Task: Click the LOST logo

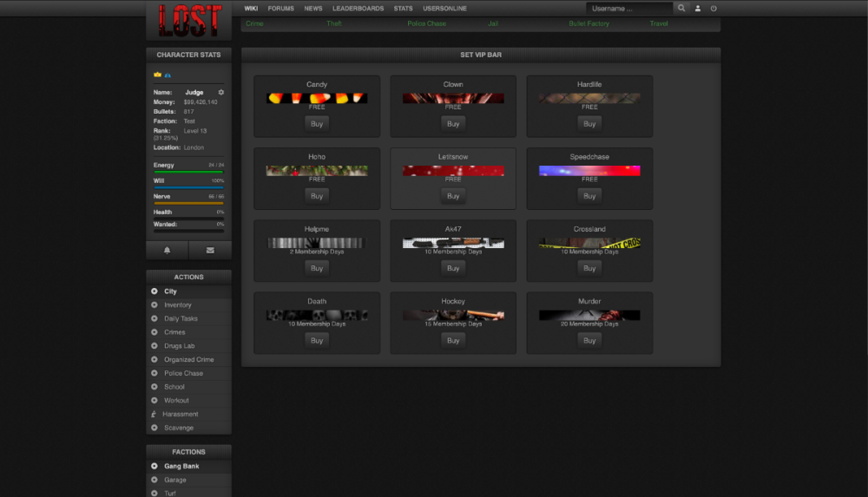Action: (189, 20)
